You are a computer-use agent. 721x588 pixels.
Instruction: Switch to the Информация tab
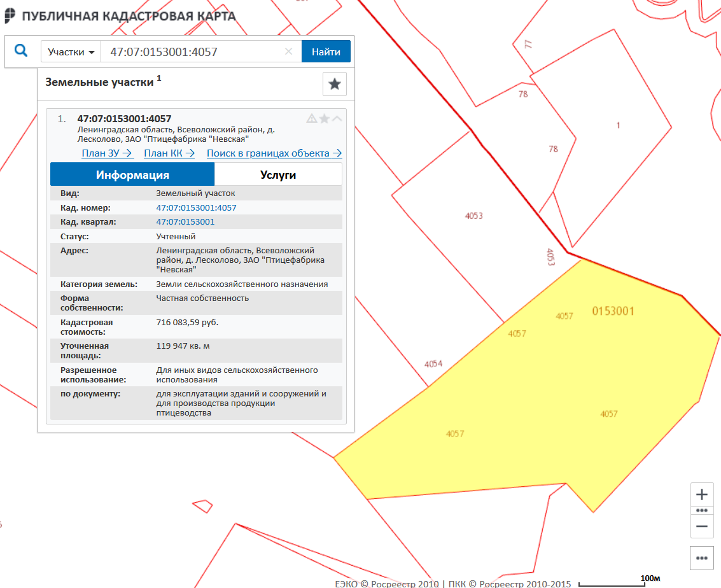(x=132, y=175)
